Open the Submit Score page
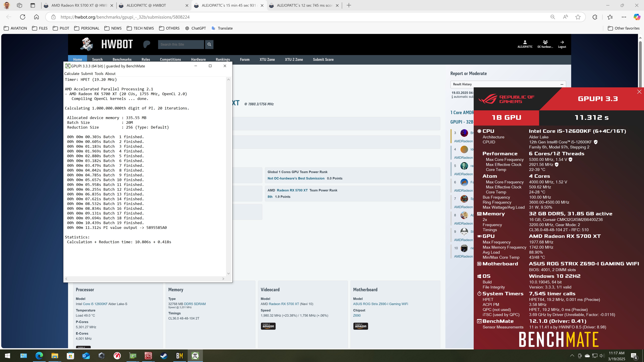Viewport: 644px width, 362px height. coord(323,59)
